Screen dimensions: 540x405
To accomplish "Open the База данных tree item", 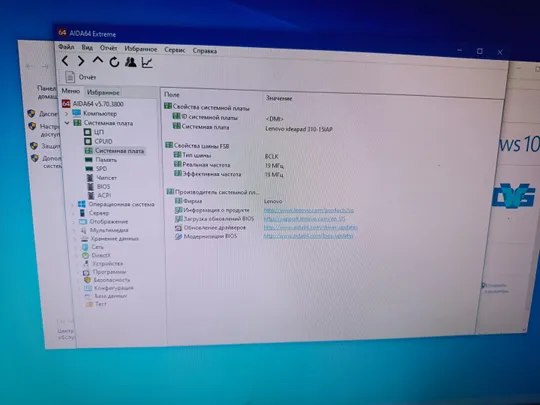I will 106,296.
